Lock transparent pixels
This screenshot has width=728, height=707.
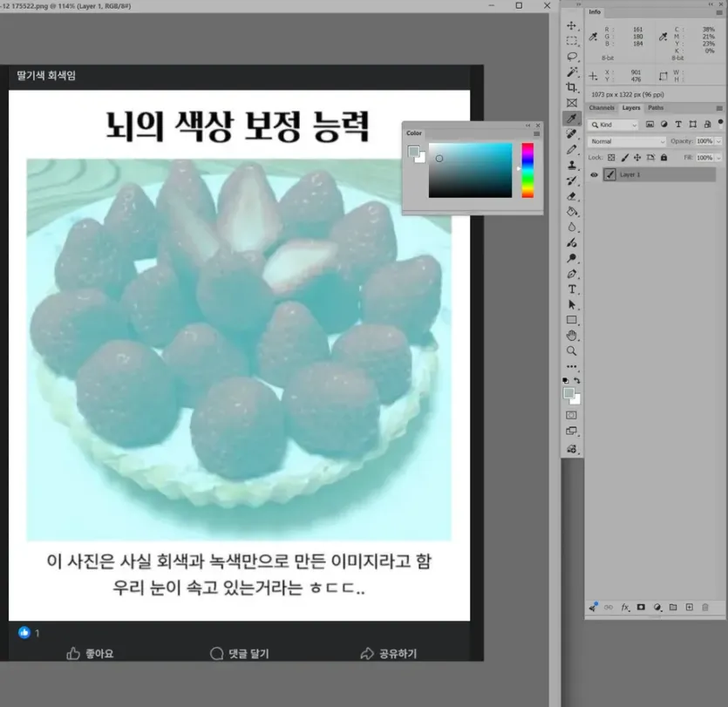(611, 158)
